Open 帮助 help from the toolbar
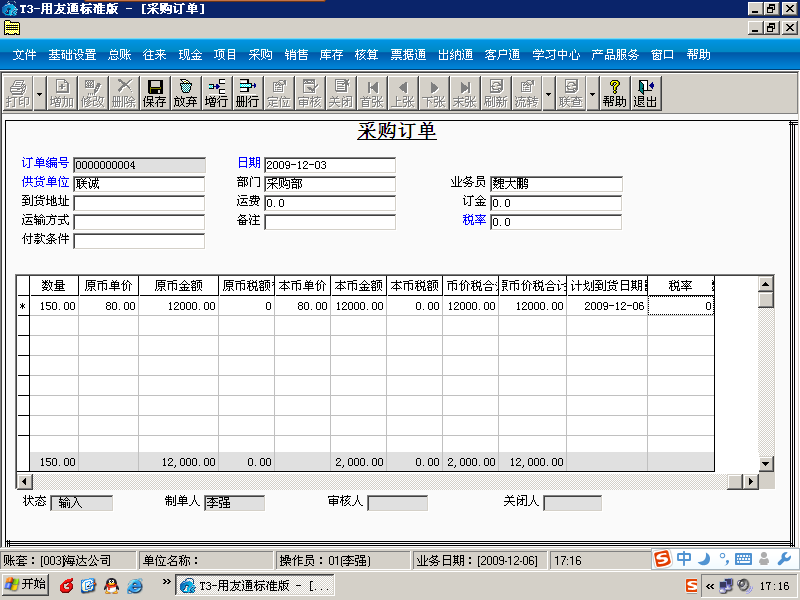This screenshot has height=600, width=800. (x=615, y=93)
